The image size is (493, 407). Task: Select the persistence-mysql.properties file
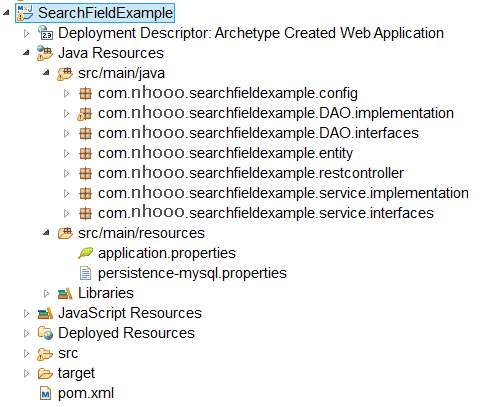(x=192, y=273)
